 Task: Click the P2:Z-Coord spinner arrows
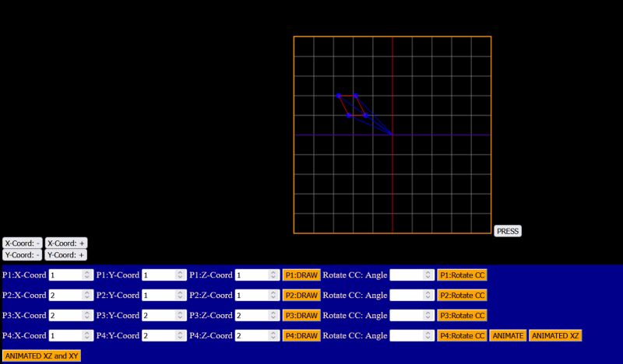(x=273, y=296)
